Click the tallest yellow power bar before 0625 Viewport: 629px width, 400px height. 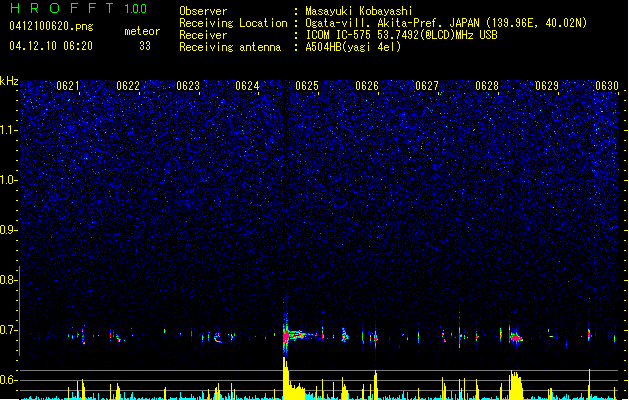[285, 377]
